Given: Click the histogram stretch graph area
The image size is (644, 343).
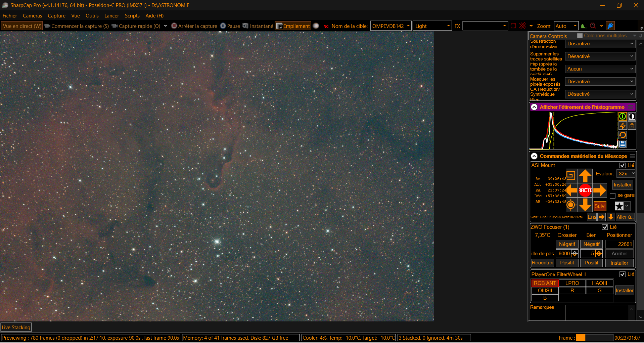Looking at the screenshot, I should [573, 131].
